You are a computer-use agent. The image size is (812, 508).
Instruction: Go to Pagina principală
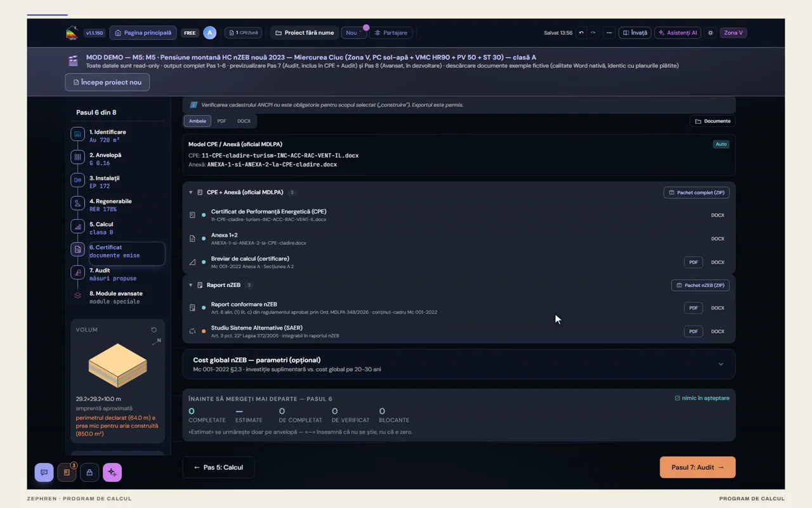(x=143, y=33)
